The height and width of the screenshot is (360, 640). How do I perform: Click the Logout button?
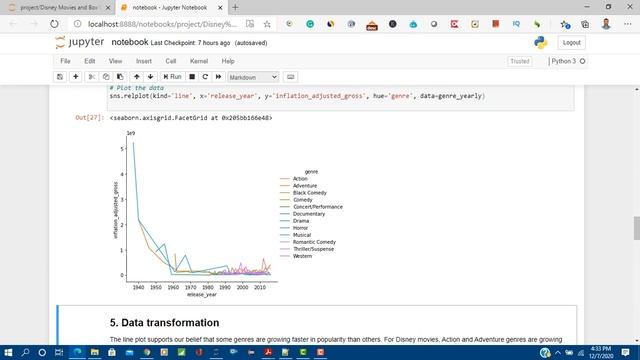click(x=571, y=42)
